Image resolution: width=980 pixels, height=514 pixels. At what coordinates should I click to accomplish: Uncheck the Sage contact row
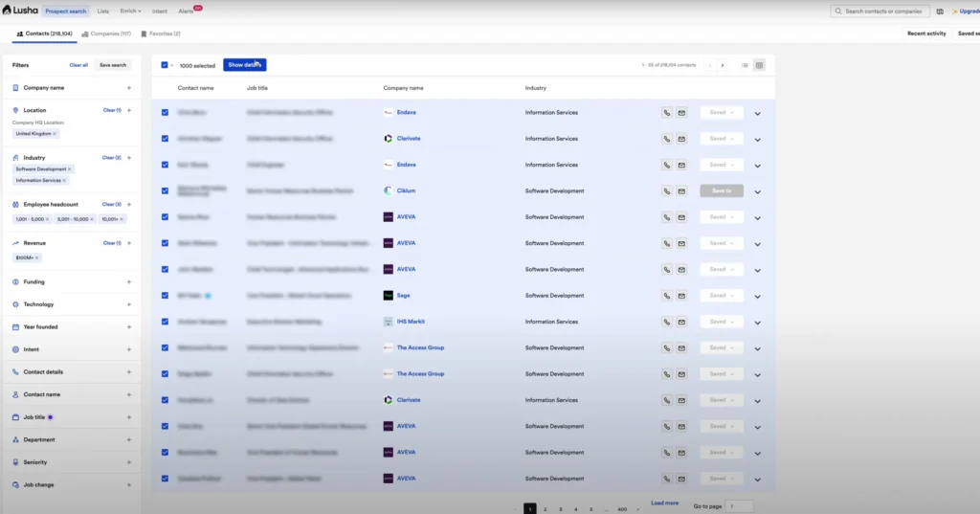(165, 296)
